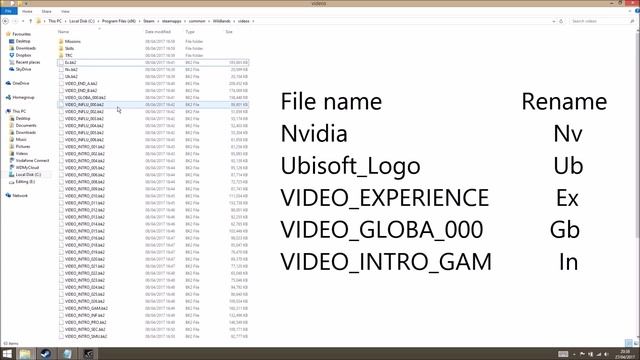
Task: Select Homegroup in navigation pane
Action: click(x=20, y=98)
